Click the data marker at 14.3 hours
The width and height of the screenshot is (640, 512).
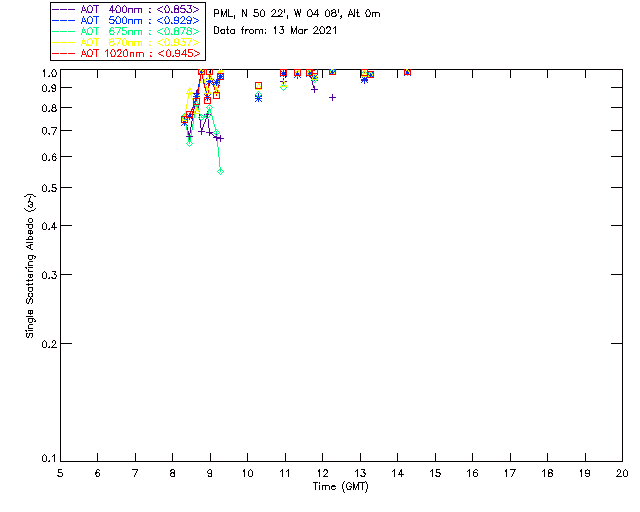(x=407, y=72)
